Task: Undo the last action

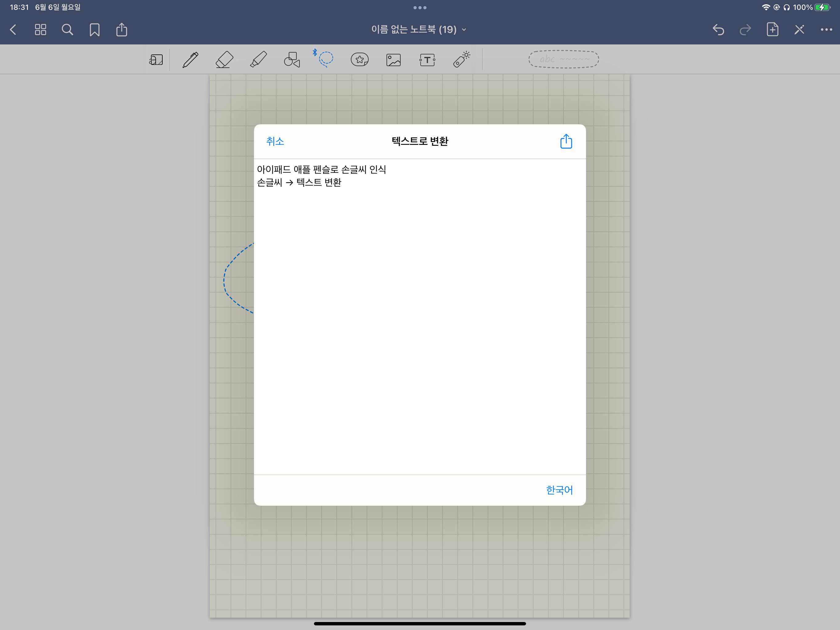Action: coord(718,29)
